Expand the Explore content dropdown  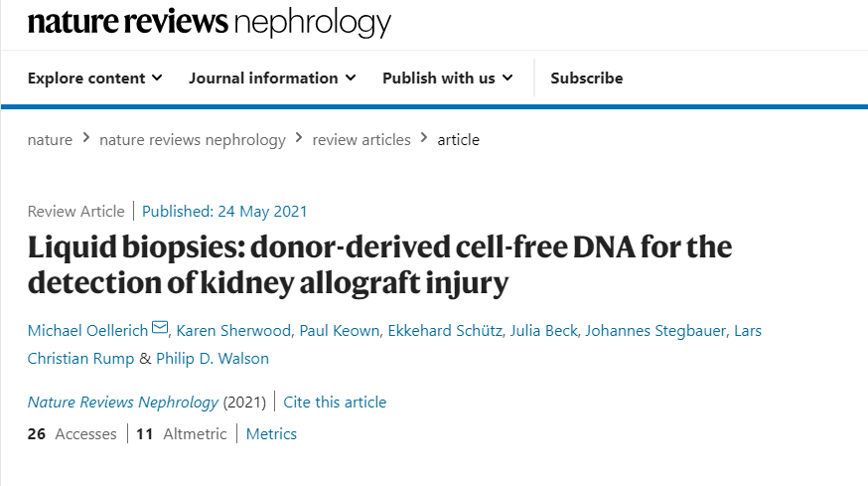[x=94, y=79]
